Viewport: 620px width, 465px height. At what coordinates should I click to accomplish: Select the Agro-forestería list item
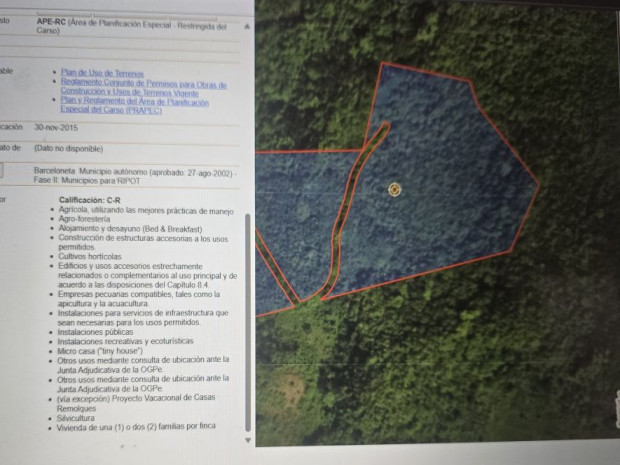point(88,220)
